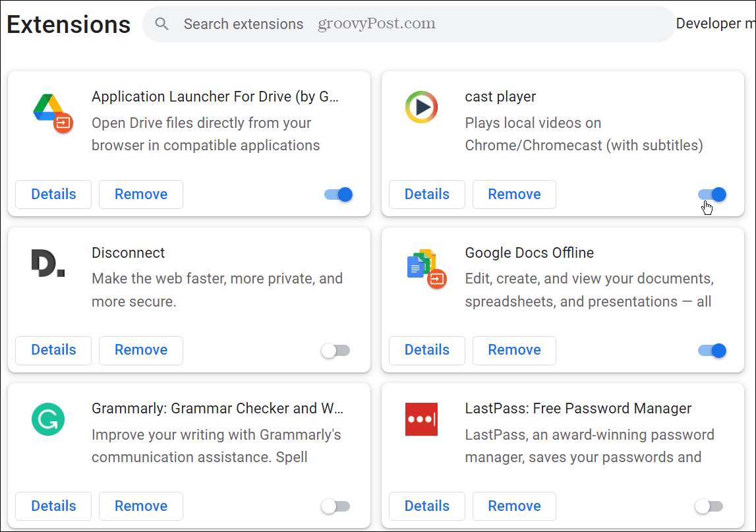Click 'Edit, create, and view' description

click(589, 279)
